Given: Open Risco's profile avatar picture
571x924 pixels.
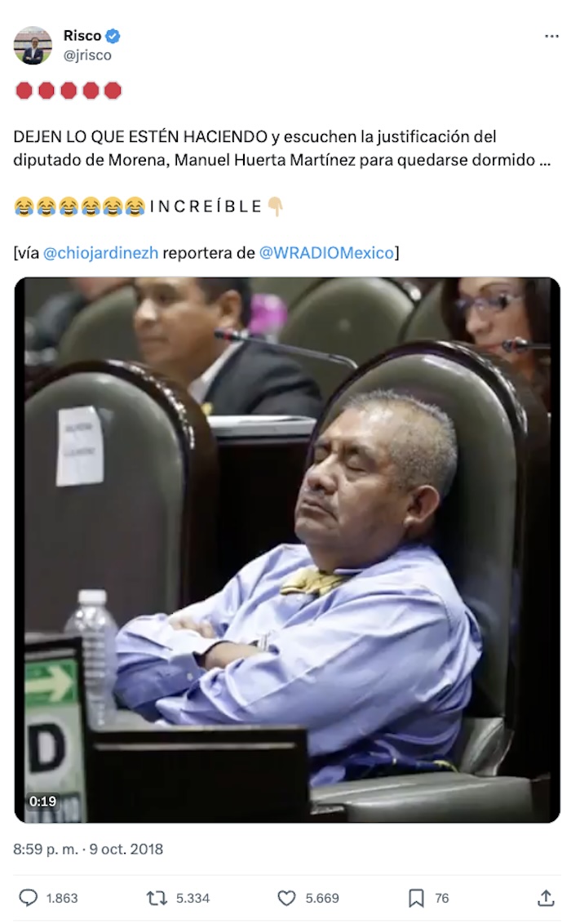Looking at the screenshot, I should 33,46.
